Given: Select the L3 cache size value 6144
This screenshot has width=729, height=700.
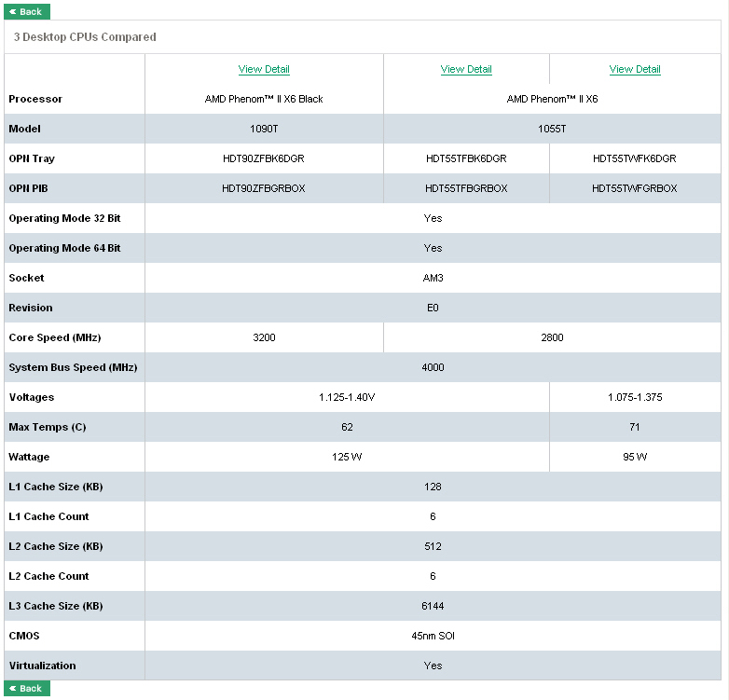Looking at the screenshot, I should coord(433,606).
